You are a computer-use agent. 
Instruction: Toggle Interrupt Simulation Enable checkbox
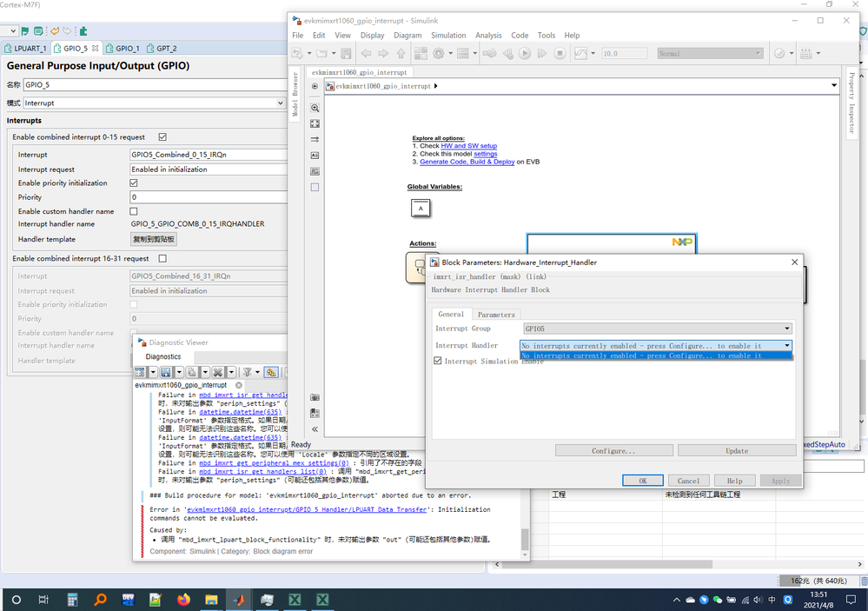[437, 361]
